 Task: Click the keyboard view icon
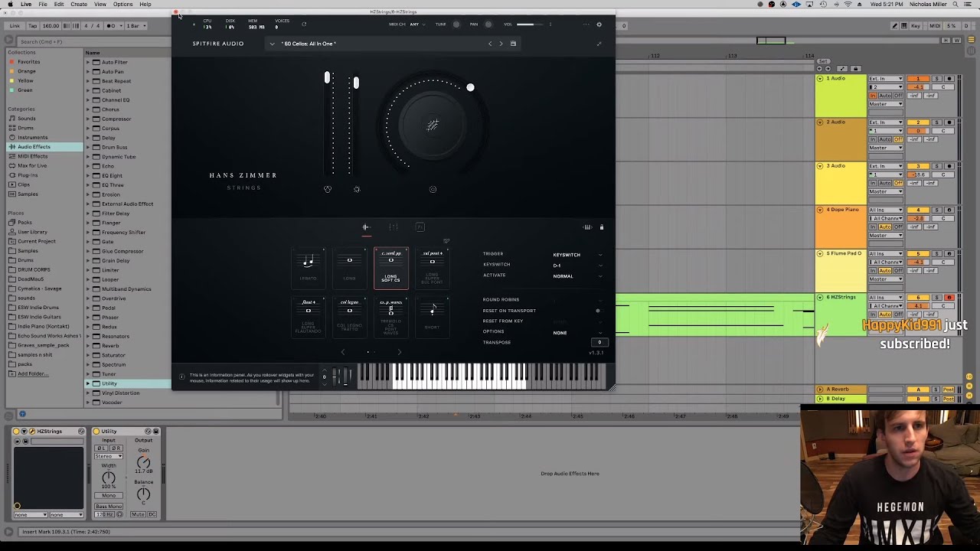pyautogui.click(x=587, y=227)
